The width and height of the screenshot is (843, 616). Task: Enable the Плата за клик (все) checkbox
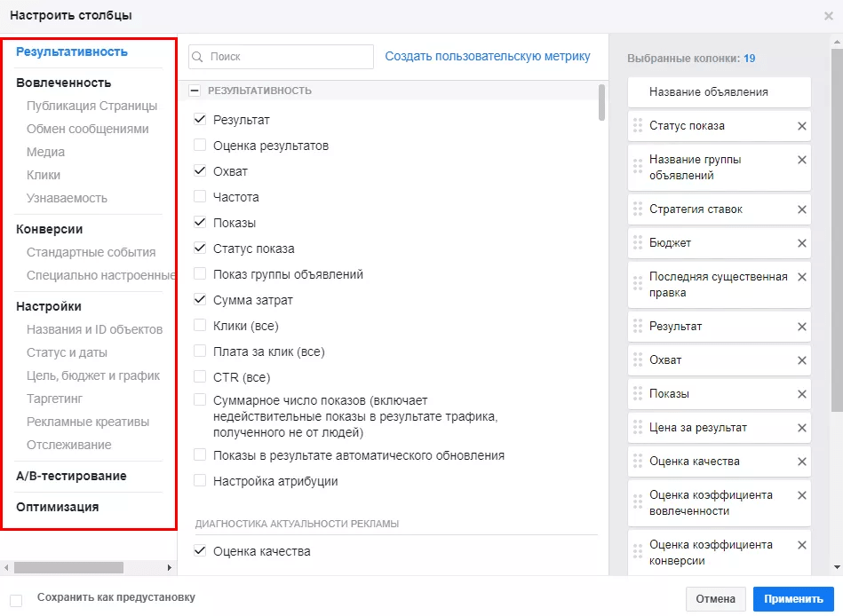click(200, 351)
